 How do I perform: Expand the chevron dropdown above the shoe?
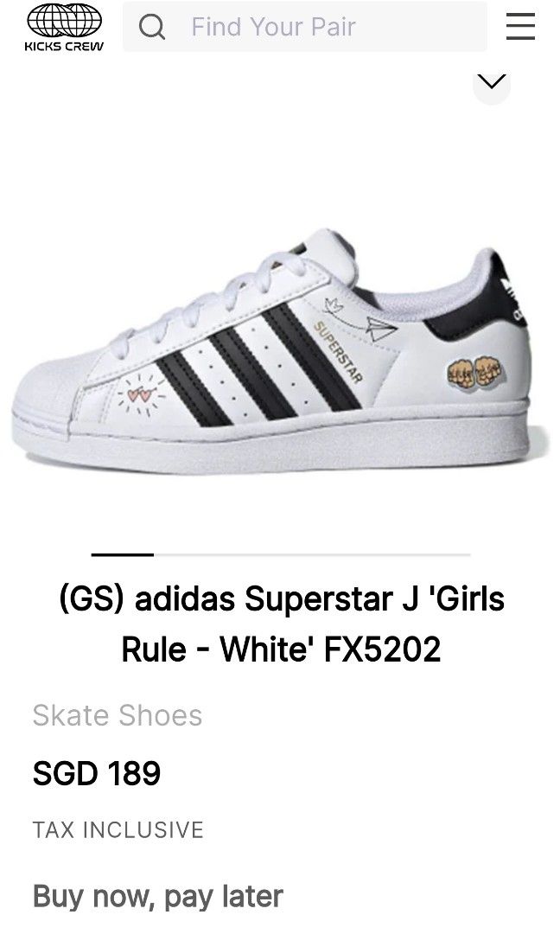pos(492,83)
